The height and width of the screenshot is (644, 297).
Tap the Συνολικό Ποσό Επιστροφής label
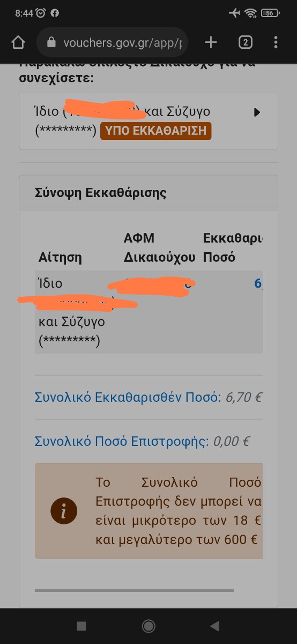pyautogui.click(x=122, y=442)
